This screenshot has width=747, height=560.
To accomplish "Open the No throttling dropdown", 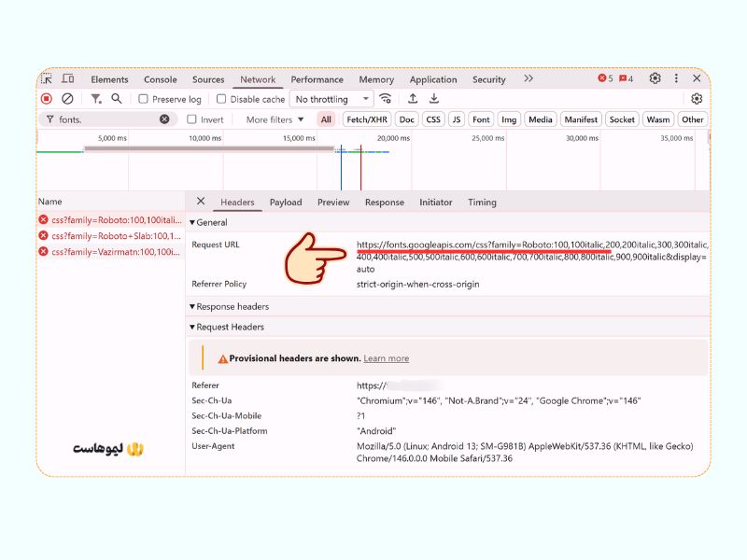I will (x=331, y=99).
